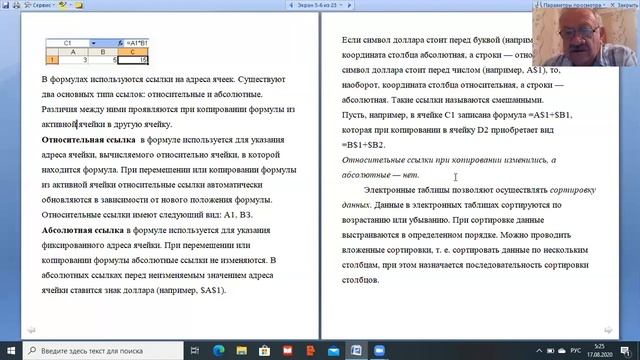Click the Print icon in the top toolbar
The image size is (640, 360).
click(x=16, y=5)
